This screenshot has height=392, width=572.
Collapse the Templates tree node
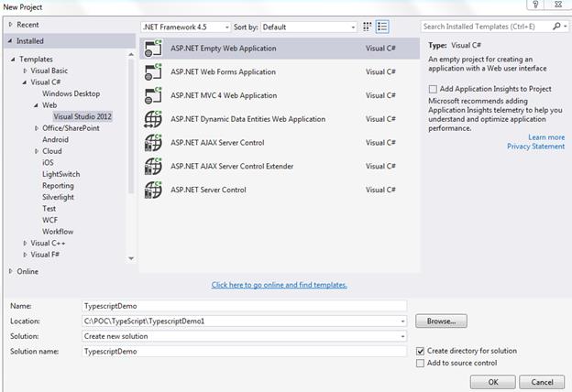(x=13, y=59)
